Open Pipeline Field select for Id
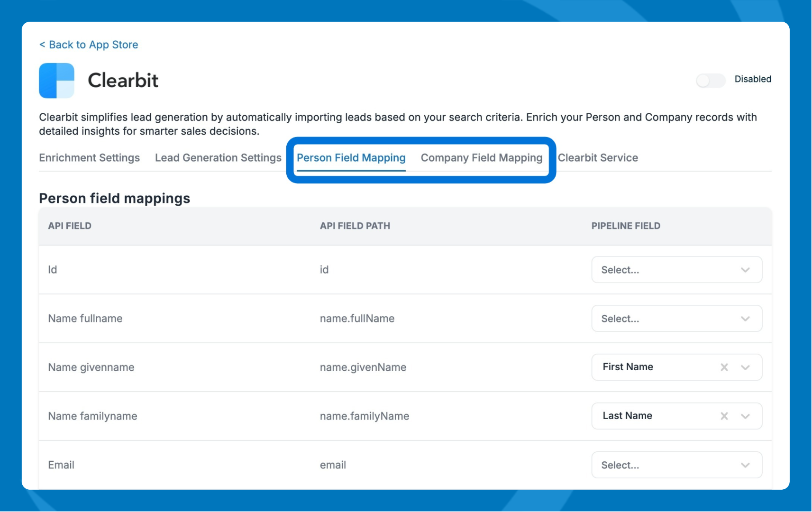 pyautogui.click(x=664, y=270)
